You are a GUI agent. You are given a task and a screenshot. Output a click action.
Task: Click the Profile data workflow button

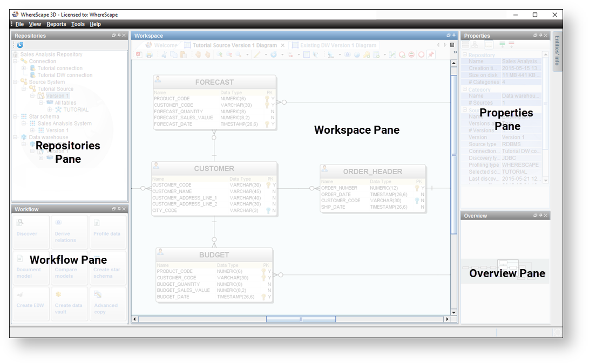tap(107, 232)
